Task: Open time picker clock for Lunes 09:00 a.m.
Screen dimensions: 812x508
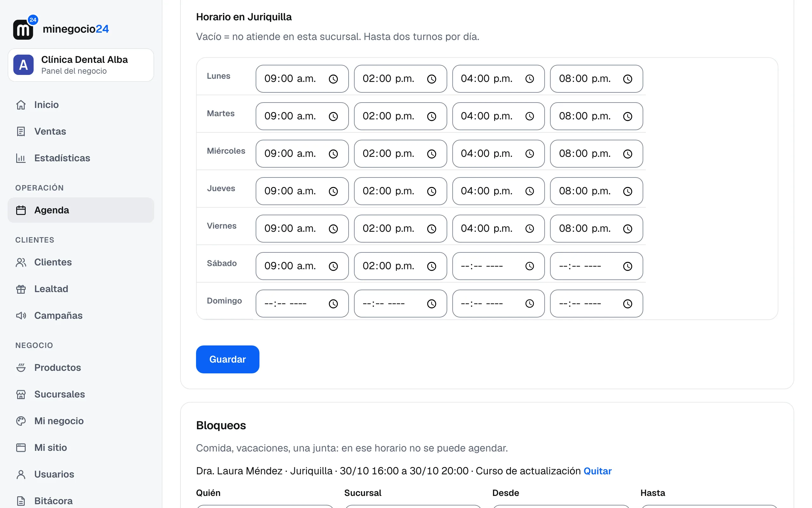Action: (333, 79)
